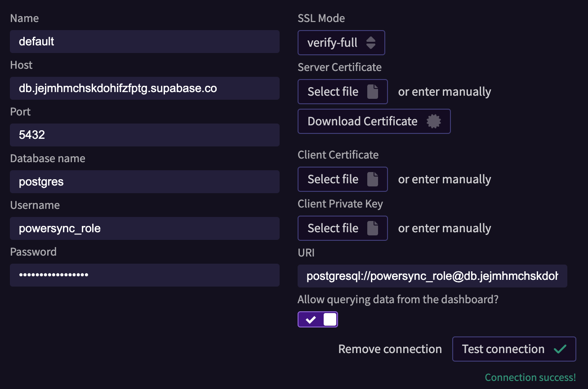Click the Username field with powersync_role
The width and height of the screenshot is (588, 389).
[x=145, y=228]
